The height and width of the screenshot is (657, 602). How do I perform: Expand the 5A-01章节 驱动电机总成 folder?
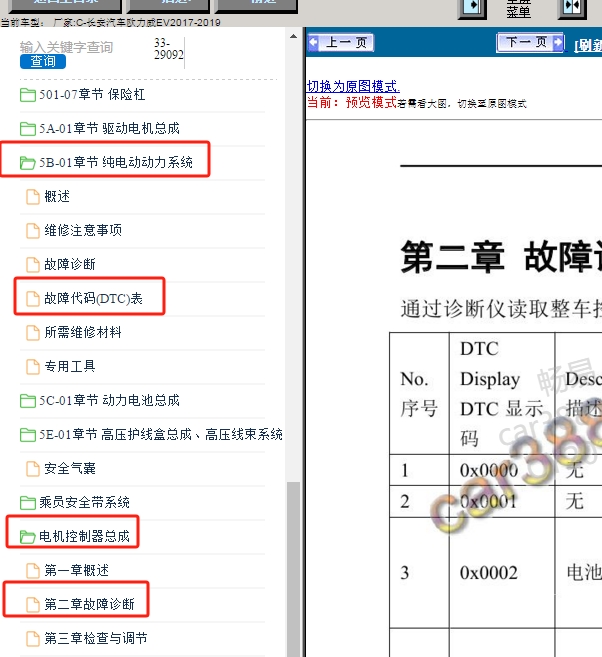(100, 129)
